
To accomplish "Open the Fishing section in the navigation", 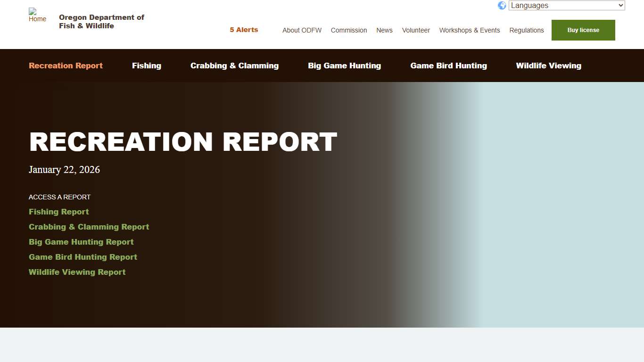I will tap(146, 66).
